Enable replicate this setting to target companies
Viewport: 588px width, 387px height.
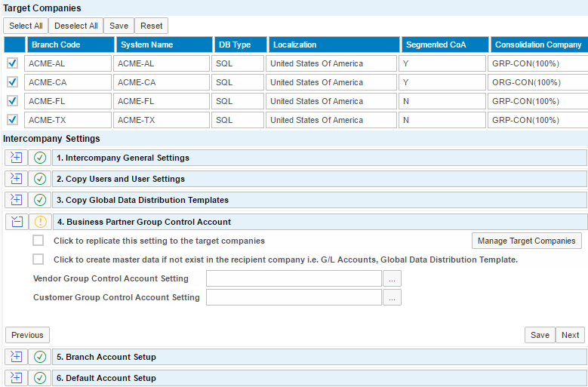pos(38,241)
